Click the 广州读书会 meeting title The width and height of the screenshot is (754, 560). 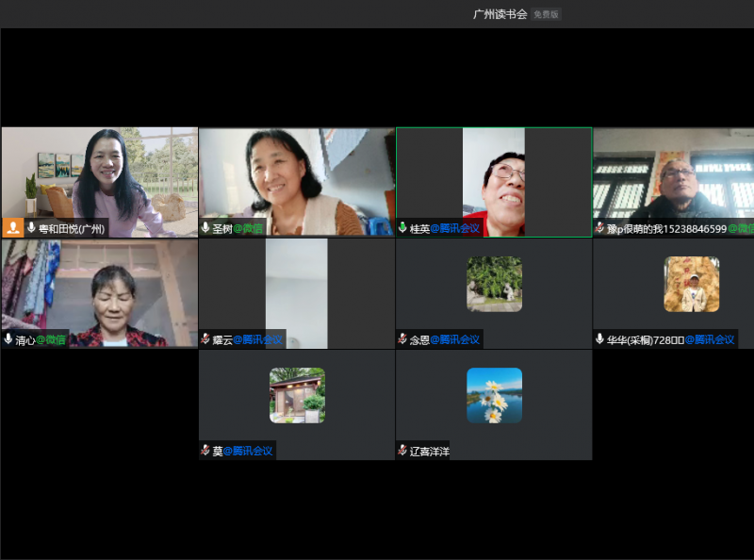point(500,14)
